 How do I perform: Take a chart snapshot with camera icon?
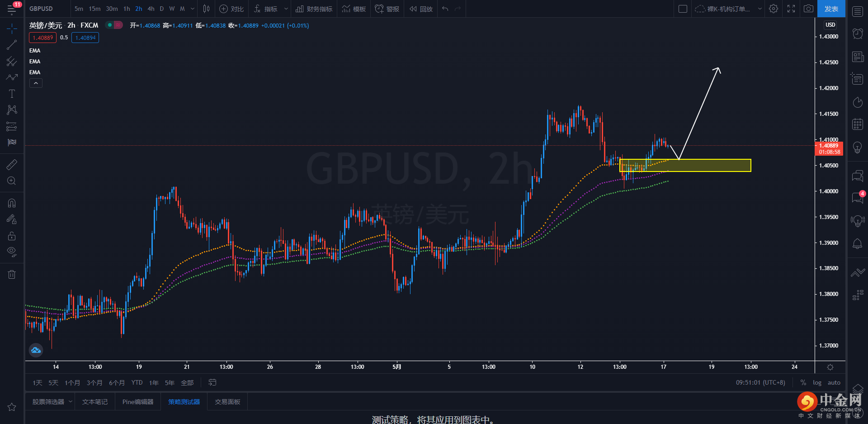point(808,9)
